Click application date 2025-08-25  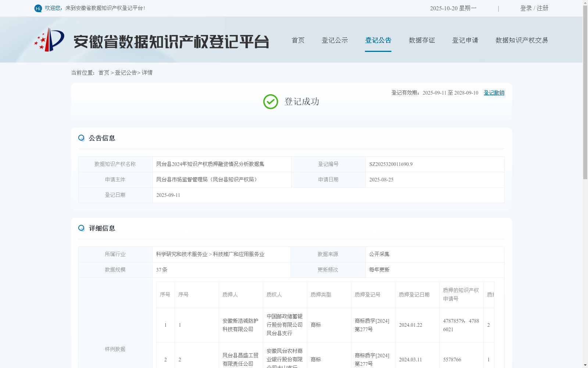coord(381,180)
